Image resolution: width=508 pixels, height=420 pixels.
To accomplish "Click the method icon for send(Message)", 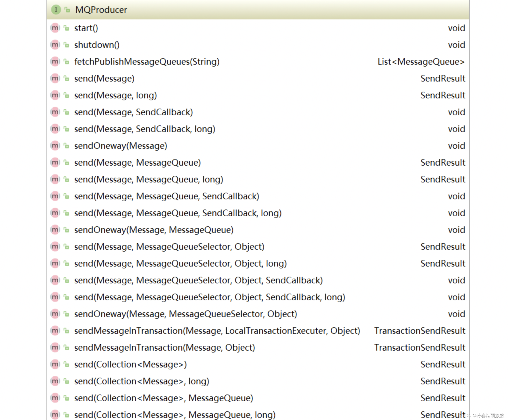I will click(x=55, y=78).
